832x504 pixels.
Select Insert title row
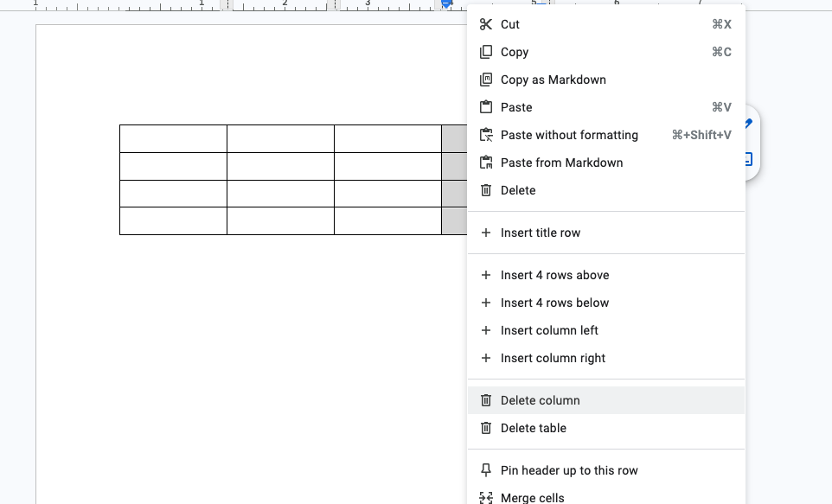pyautogui.click(x=540, y=233)
